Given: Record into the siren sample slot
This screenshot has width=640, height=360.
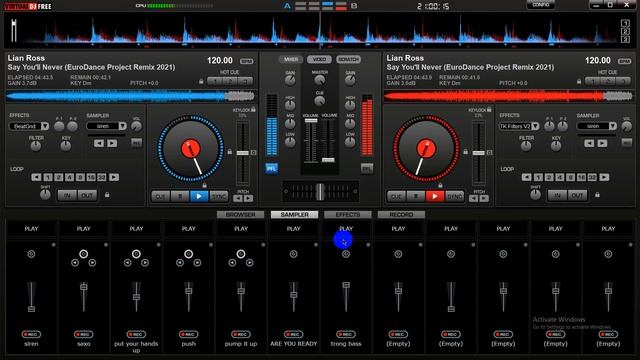Looking at the screenshot, I should [x=31, y=334].
